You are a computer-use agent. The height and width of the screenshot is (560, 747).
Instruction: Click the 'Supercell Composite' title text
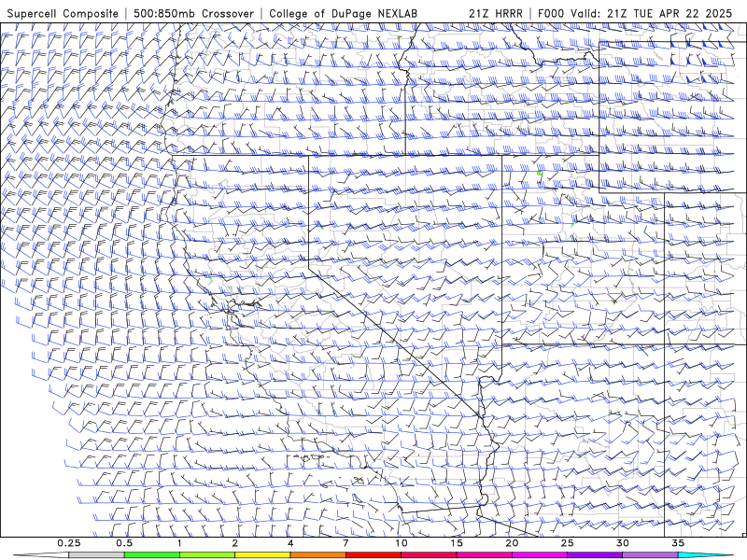[63, 14]
